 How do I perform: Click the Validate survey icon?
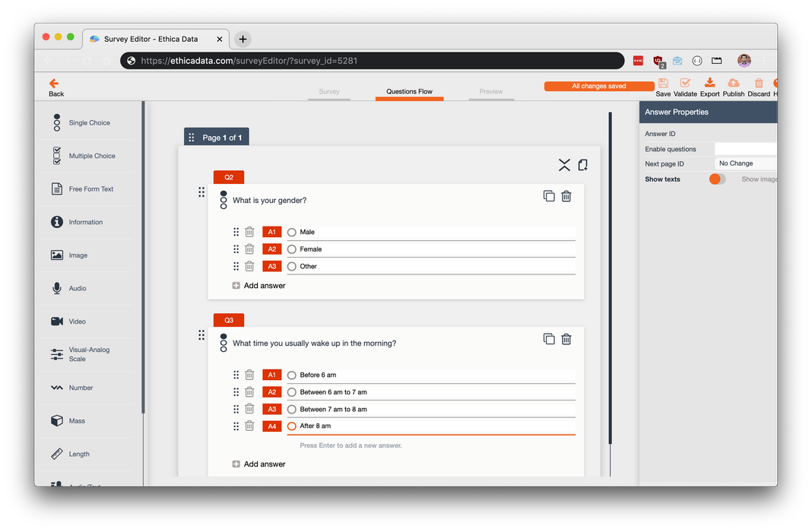(x=685, y=84)
